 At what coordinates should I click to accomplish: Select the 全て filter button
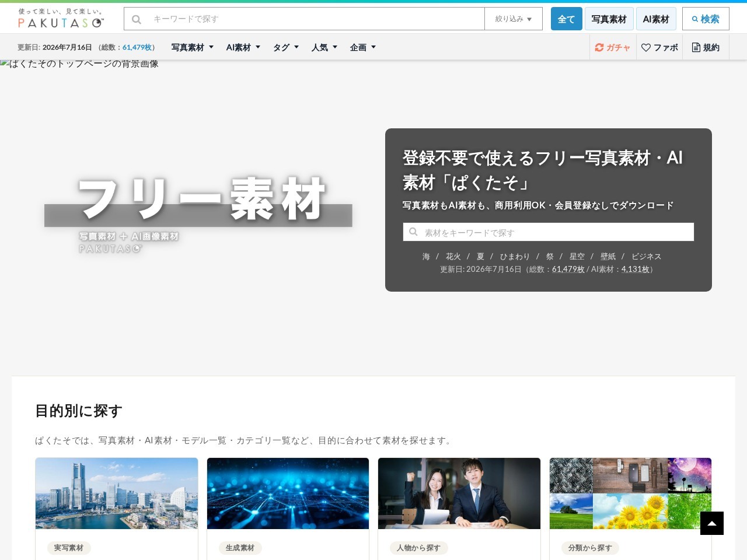coord(566,19)
